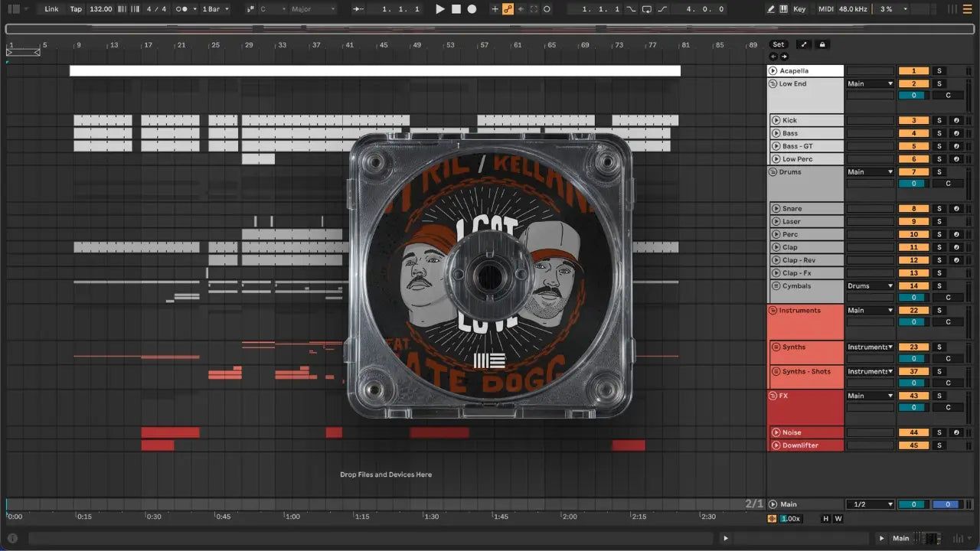Toggle the Kick track activator 3
This screenshot has height=551, width=980.
click(x=913, y=120)
